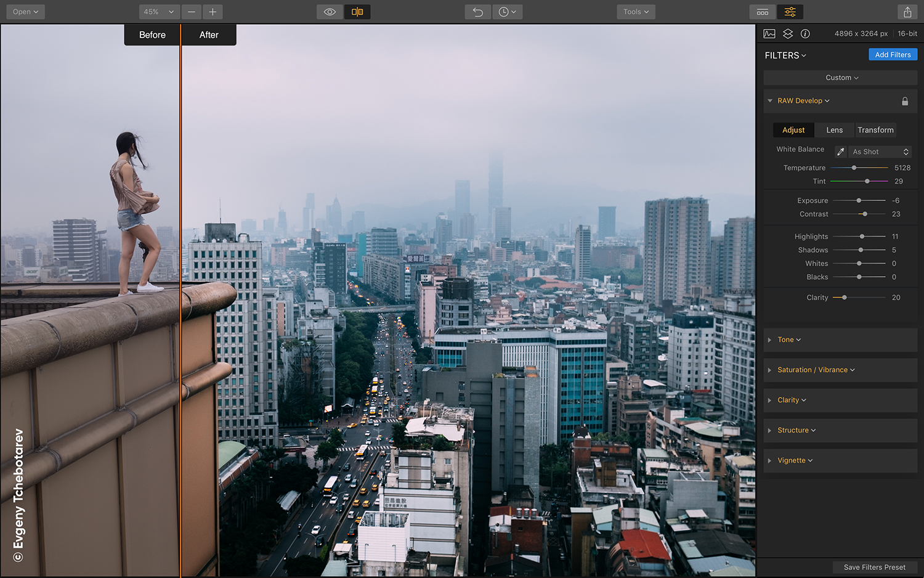Show the histogram panel icon

coord(769,34)
